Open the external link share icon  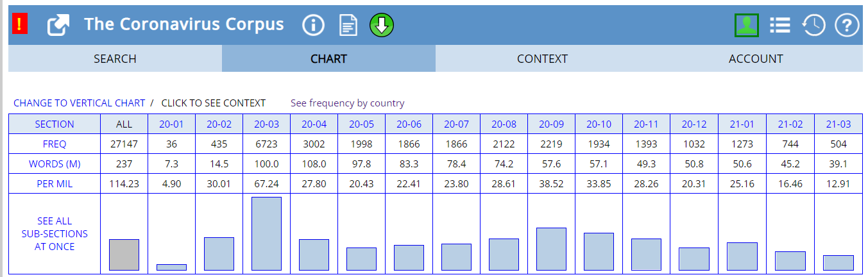pyautogui.click(x=58, y=25)
